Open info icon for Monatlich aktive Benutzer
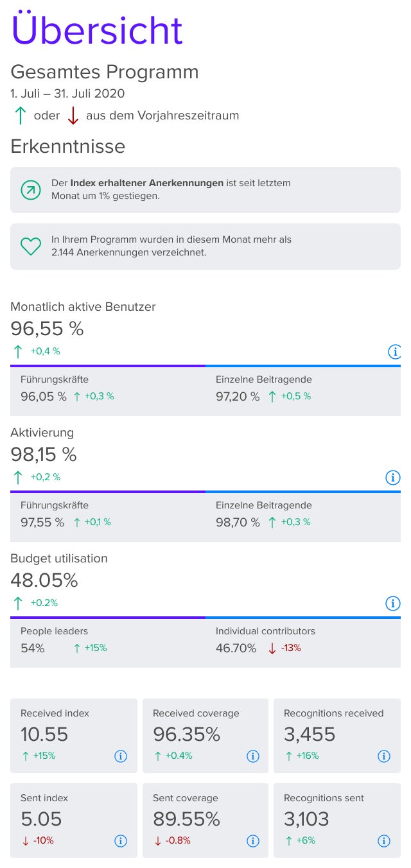This screenshot has width=411, height=868. [x=394, y=352]
